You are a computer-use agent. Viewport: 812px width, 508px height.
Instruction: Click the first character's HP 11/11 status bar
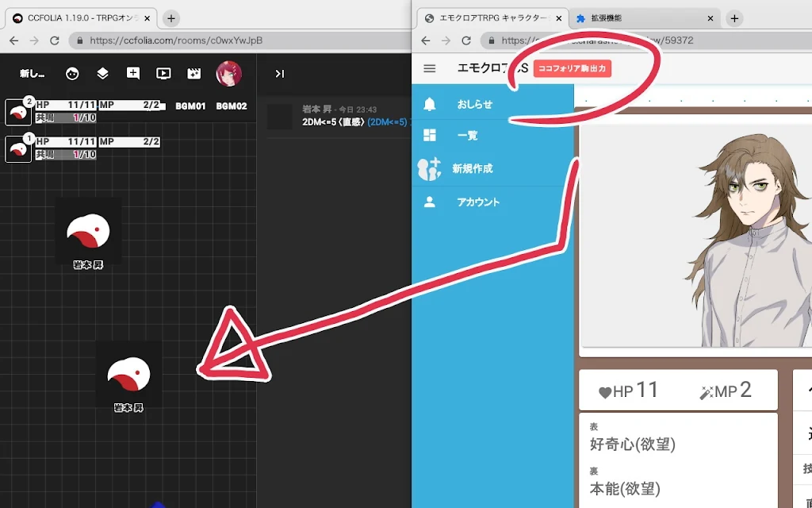[66, 106]
